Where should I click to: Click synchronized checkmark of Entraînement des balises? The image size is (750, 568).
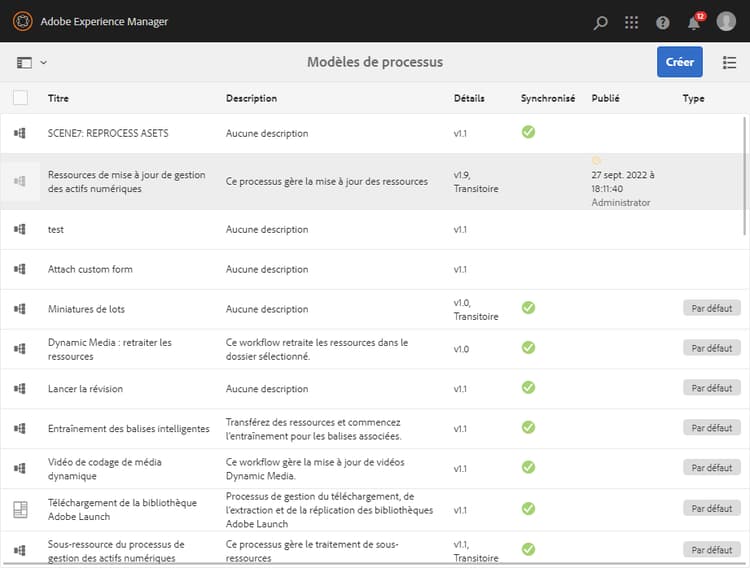coord(528,427)
